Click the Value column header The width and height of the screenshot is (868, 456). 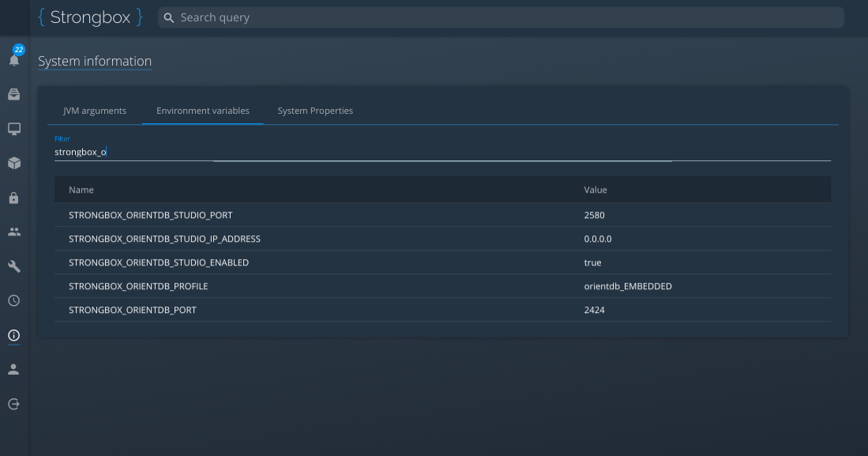(x=595, y=190)
